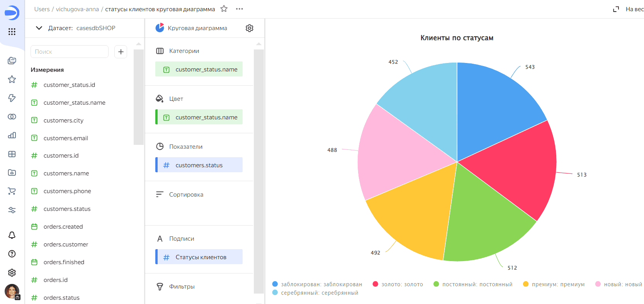This screenshot has height=304, width=644.
Task: Open the collections icon in sidebar
Action: click(x=12, y=61)
